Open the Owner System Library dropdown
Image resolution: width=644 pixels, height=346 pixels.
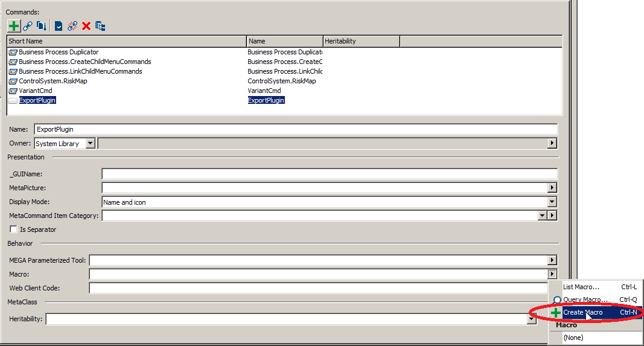pyautogui.click(x=91, y=143)
